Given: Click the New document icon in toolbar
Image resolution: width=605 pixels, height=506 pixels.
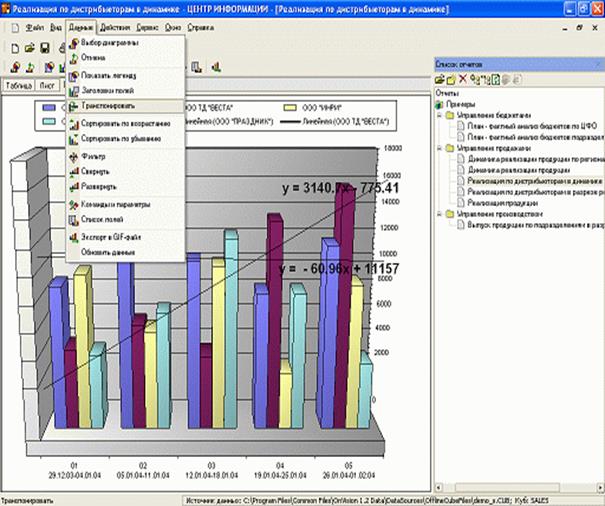Looking at the screenshot, I should pos(14,47).
